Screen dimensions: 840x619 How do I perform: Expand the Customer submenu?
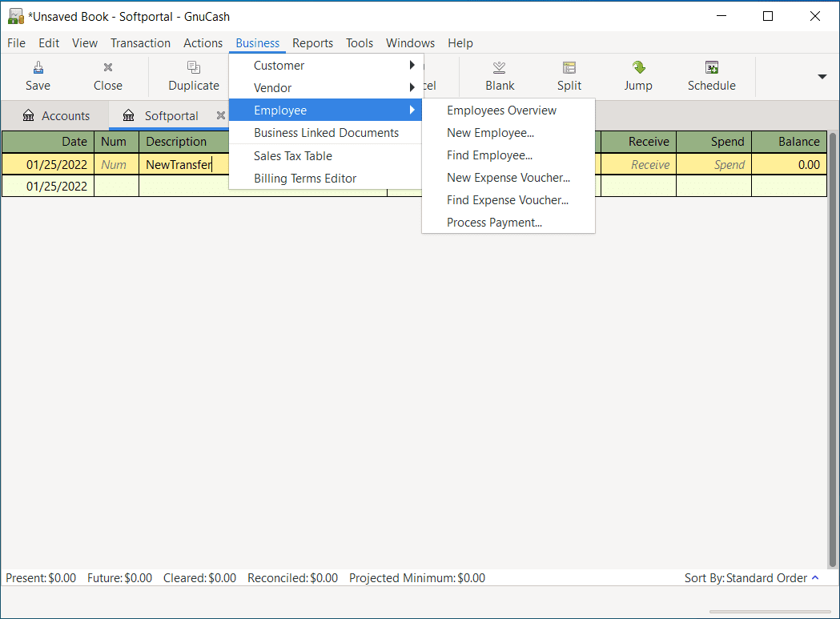[326, 66]
